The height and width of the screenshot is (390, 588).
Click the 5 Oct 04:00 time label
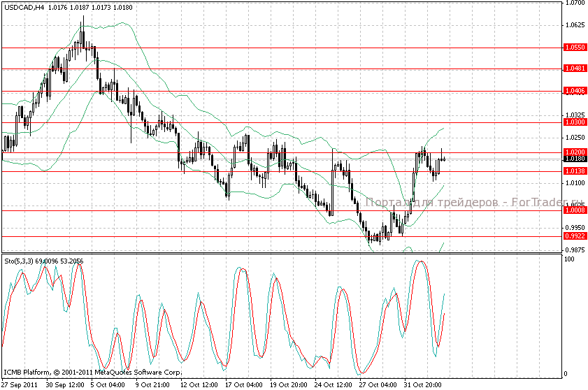click(108, 384)
